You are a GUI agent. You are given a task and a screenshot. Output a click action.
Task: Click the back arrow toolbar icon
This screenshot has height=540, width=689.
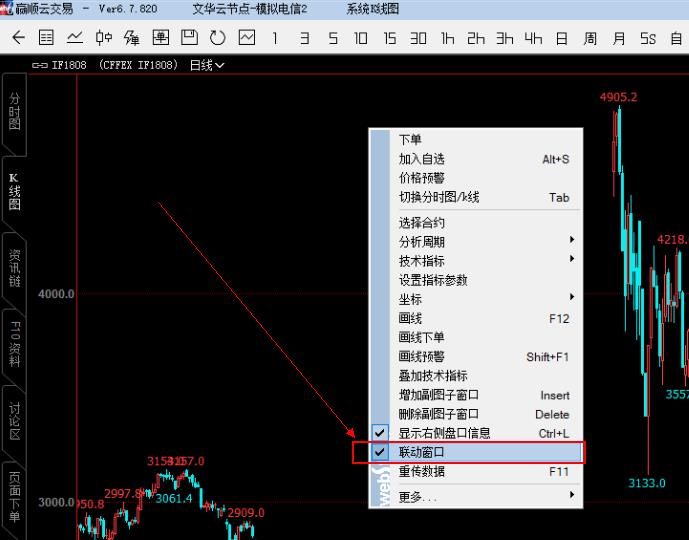click(18, 38)
